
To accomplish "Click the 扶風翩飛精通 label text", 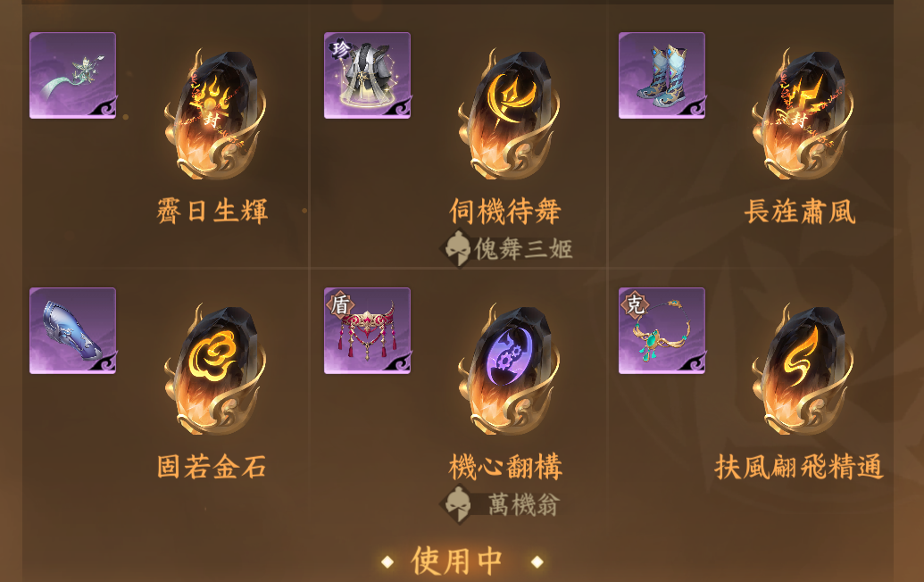I will point(799,467).
